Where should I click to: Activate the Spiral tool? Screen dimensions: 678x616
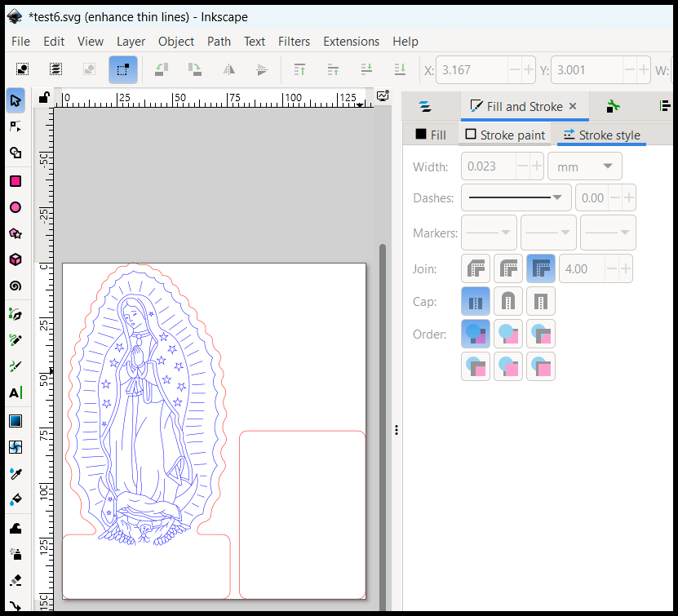coord(15,286)
